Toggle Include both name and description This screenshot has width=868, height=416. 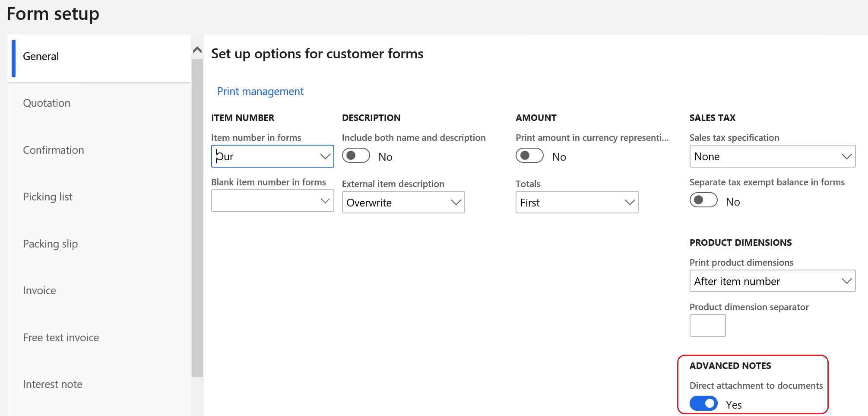pyautogui.click(x=356, y=156)
